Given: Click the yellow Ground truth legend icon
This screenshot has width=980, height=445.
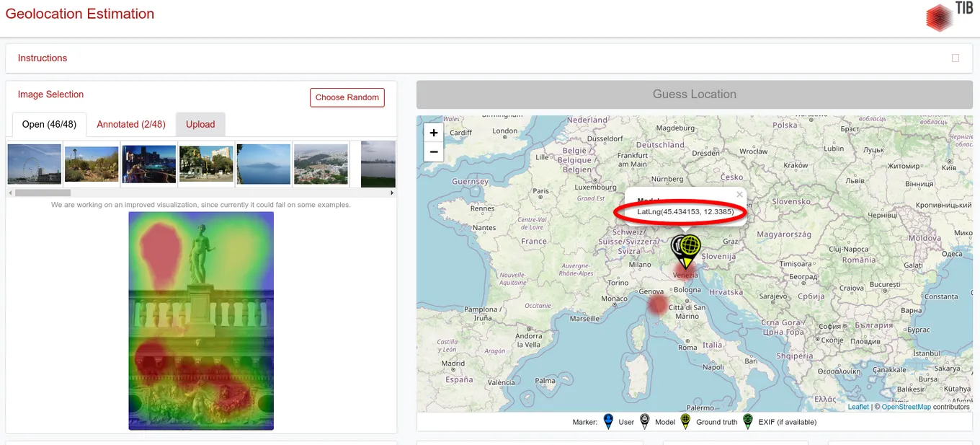Looking at the screenshot, I should (686, 421).
